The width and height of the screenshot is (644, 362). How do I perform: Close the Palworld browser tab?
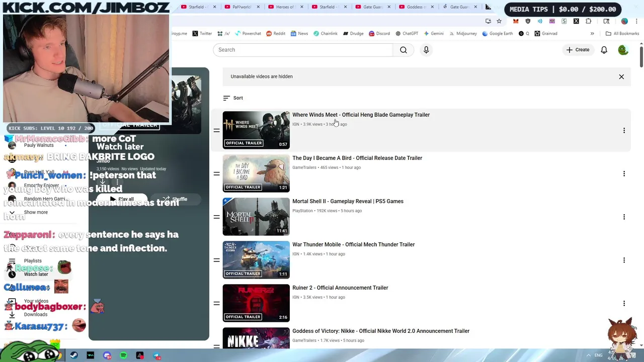(x=258, y=7)
